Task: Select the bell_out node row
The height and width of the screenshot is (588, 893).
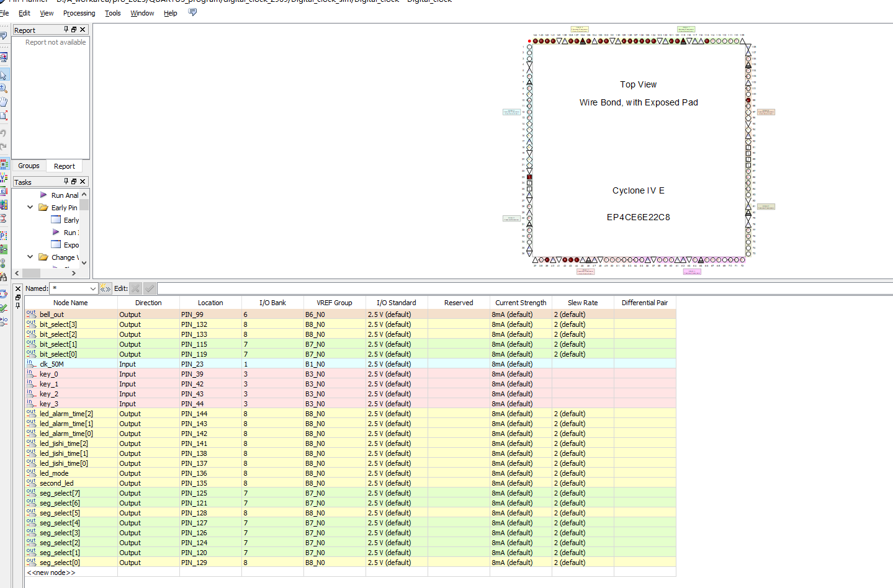Action: coord(351,314)
